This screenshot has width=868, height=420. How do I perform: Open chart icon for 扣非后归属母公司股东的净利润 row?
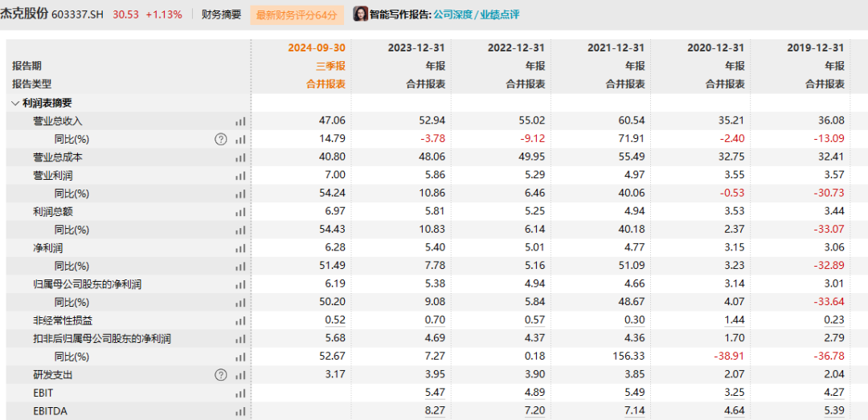click(x=240, y=339)
